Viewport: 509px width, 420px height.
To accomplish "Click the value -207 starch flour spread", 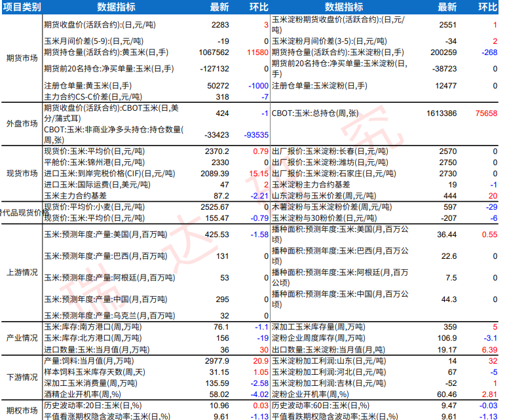I will click(449, 218).
